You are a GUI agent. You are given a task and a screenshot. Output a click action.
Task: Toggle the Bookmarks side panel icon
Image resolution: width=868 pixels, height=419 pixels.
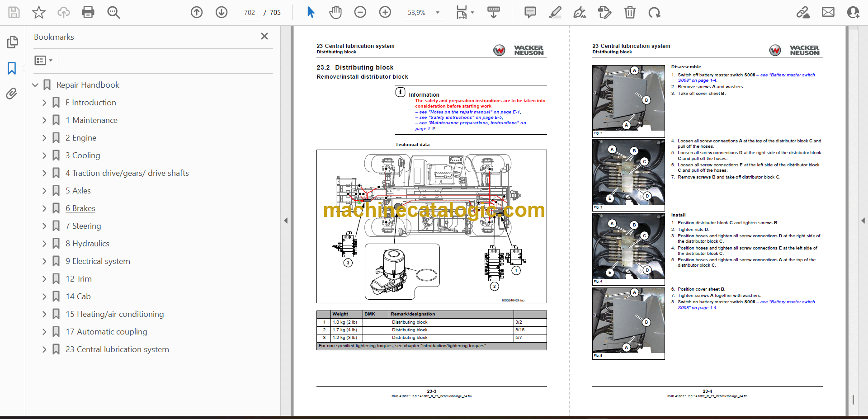(x=12, y=68)
